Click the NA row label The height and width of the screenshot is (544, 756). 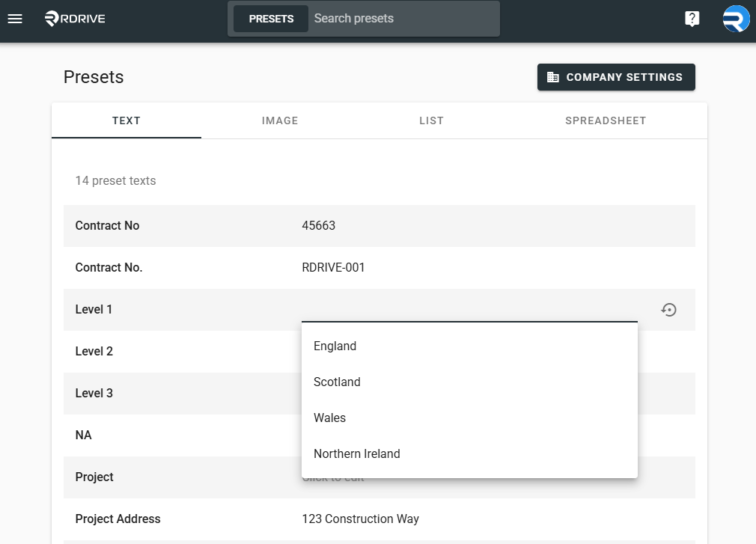[83, 435]
